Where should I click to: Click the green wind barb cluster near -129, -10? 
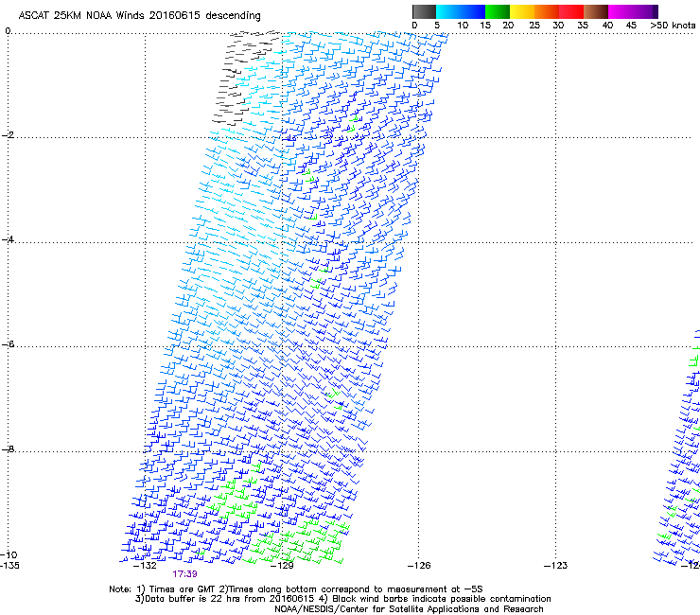pos(297,540)
